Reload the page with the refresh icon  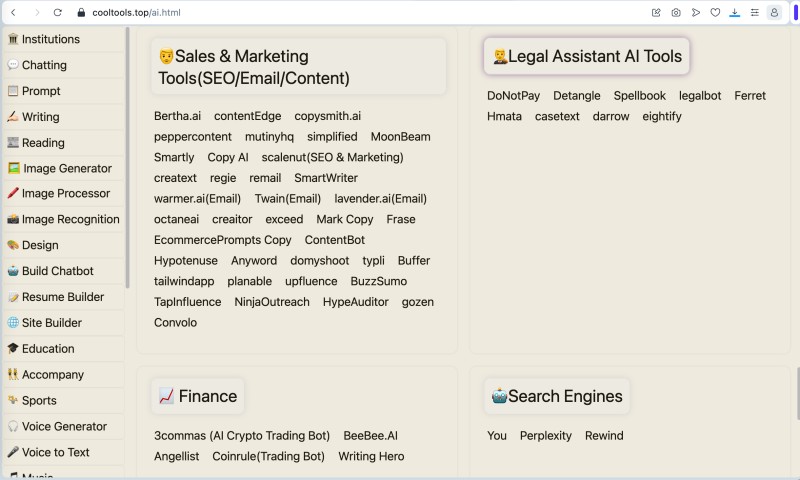pyautogui.click(x=58, y=13)
